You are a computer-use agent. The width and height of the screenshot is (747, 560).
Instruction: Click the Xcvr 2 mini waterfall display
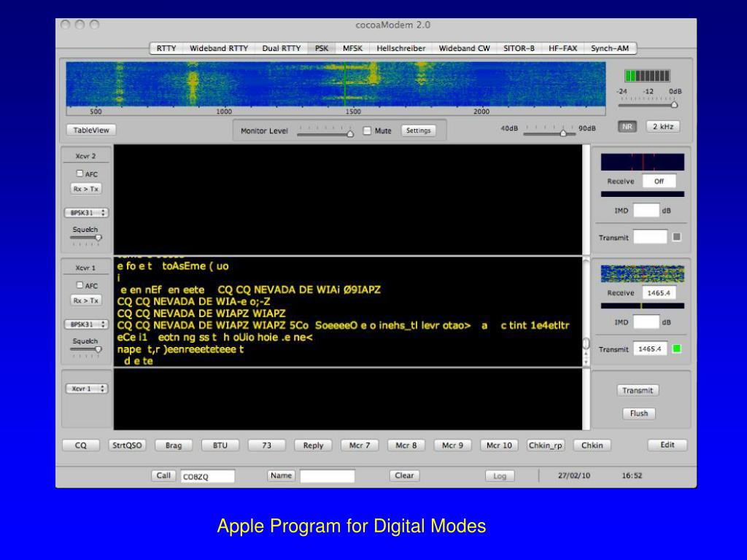tap(642, 162)
